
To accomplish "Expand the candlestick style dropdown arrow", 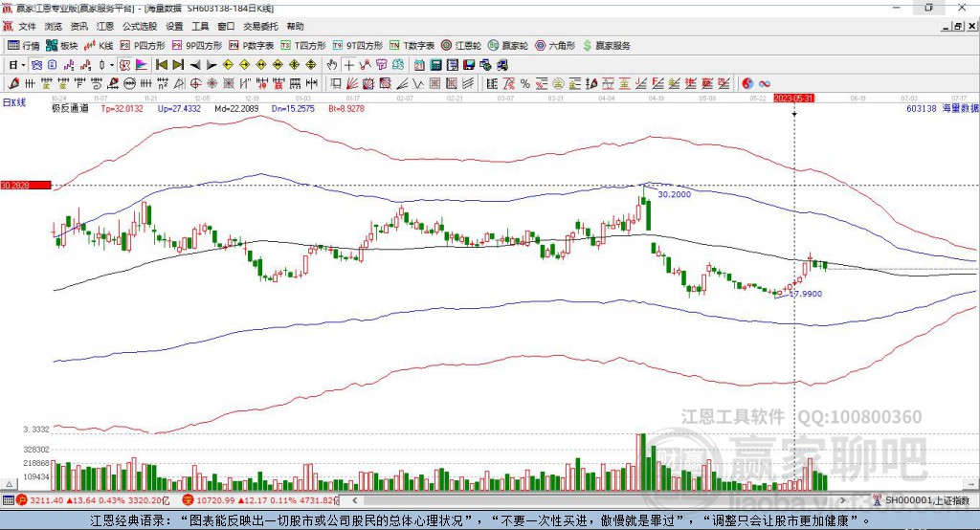I will (112, 65).
